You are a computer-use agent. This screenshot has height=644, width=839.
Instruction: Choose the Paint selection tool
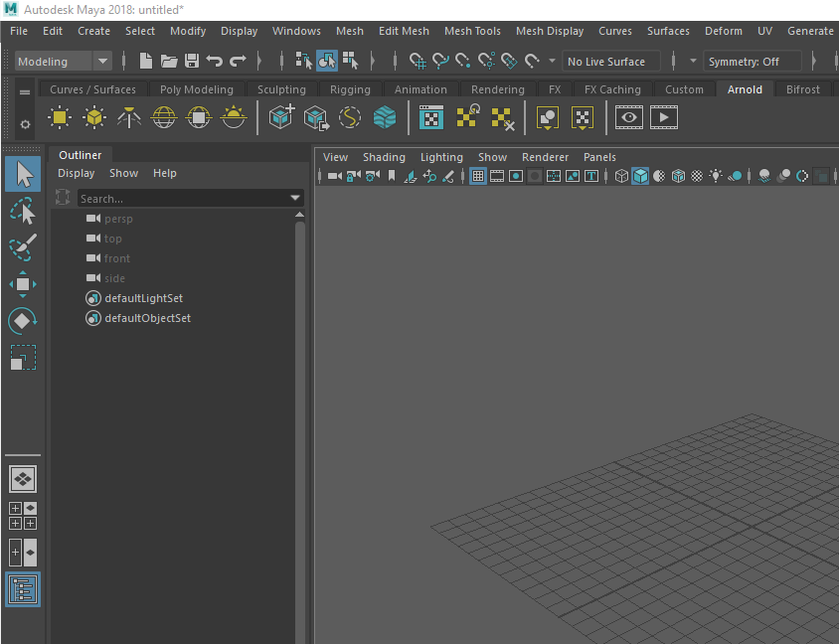point(23,247)
